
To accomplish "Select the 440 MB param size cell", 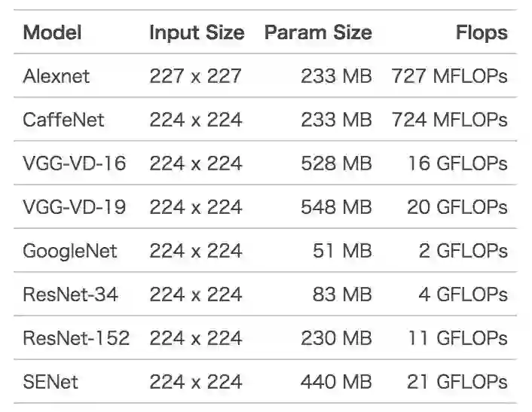I will pos(336,382).
